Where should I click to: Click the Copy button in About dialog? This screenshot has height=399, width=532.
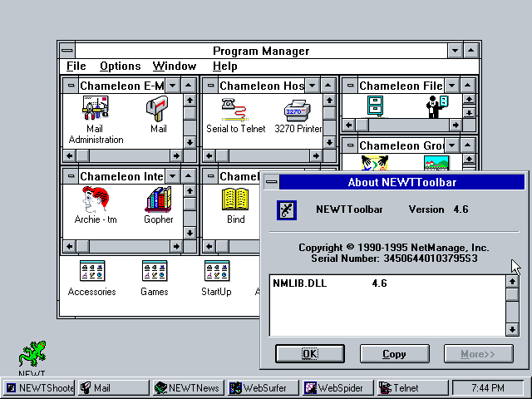pyautogui.click(x=394, y=354)
